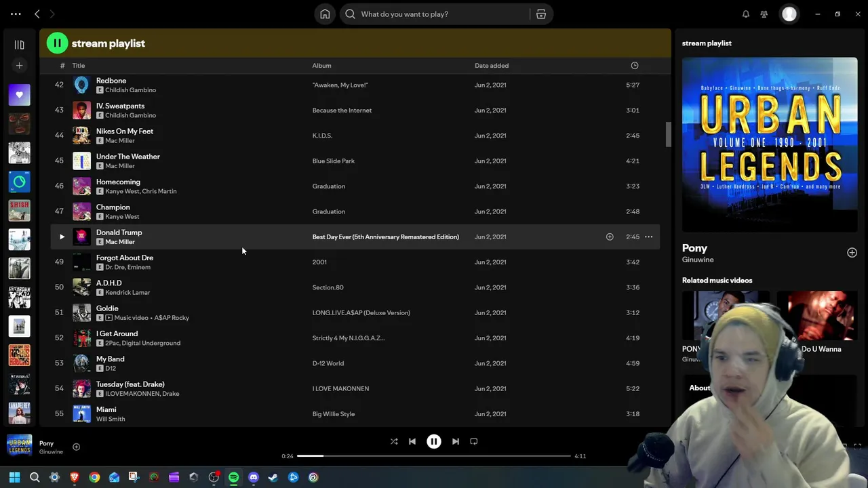Pause the stream playlist with green button
This screenshot has width=868, height=488.
tap(57, 43)
